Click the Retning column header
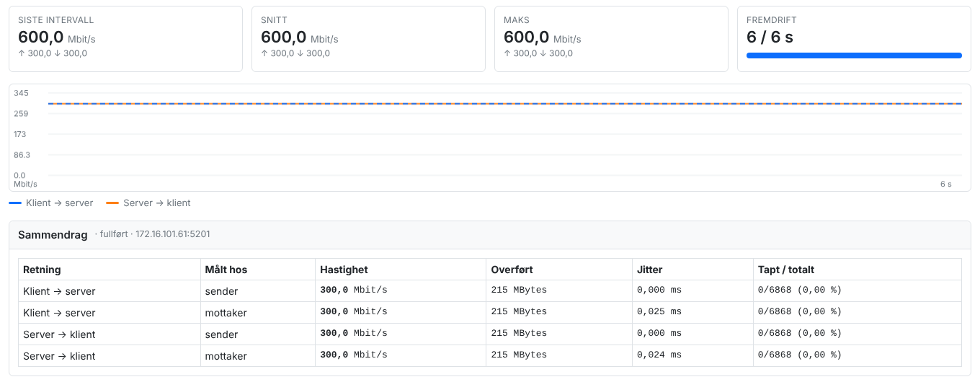Screen dimensions: 980x382 point(42,270)
